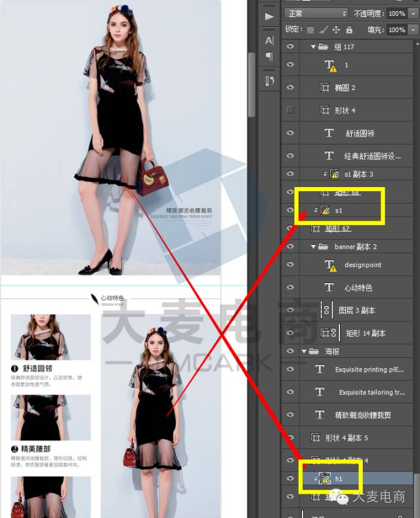Click the play actions panel icon
This screenshot has width=420, height=518.
pyautogui.click(x=269, y=16)
